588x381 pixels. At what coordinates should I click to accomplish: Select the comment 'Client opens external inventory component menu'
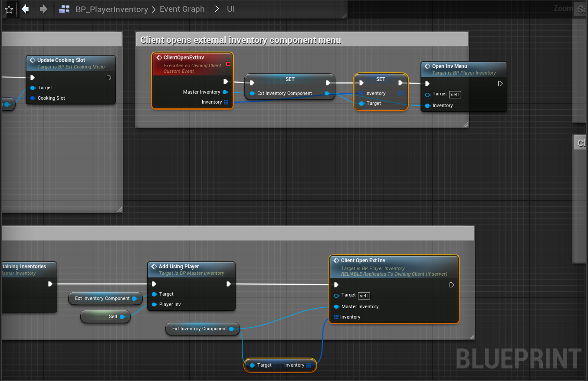point(240,40)
